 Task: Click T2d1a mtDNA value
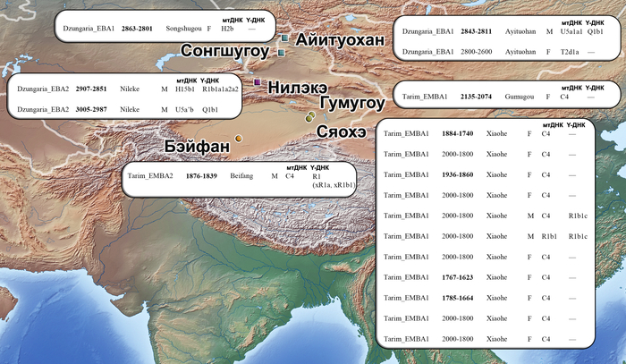tap(570, 52)
